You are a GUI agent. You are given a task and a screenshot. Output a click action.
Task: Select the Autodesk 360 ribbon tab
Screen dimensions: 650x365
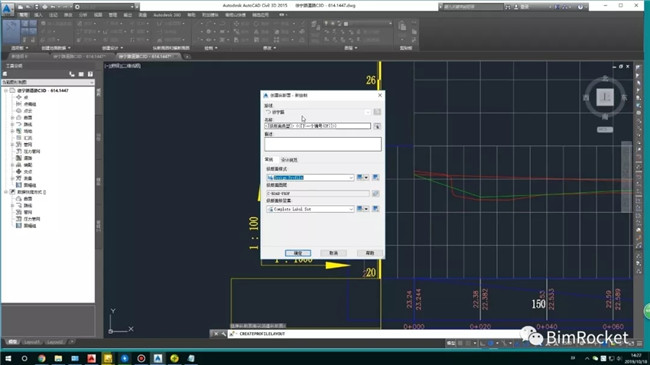(x=167, y=15)
